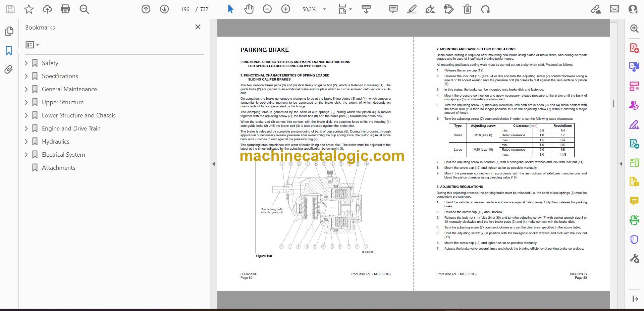Close the Bookmarks panel

click(x=198, y=27)
